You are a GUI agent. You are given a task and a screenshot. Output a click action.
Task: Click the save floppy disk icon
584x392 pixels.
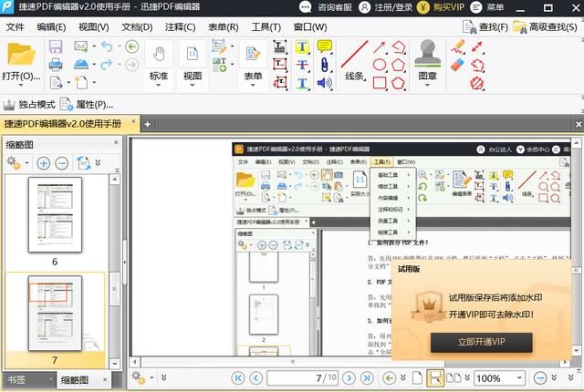pyautogui.click(x=56, y=46)
